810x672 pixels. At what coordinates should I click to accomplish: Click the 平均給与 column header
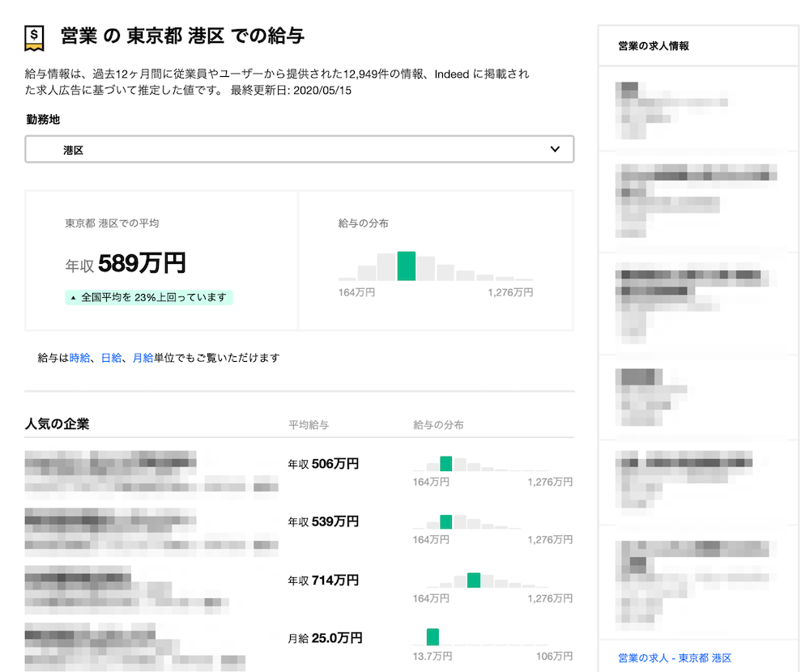pos(309,425)
